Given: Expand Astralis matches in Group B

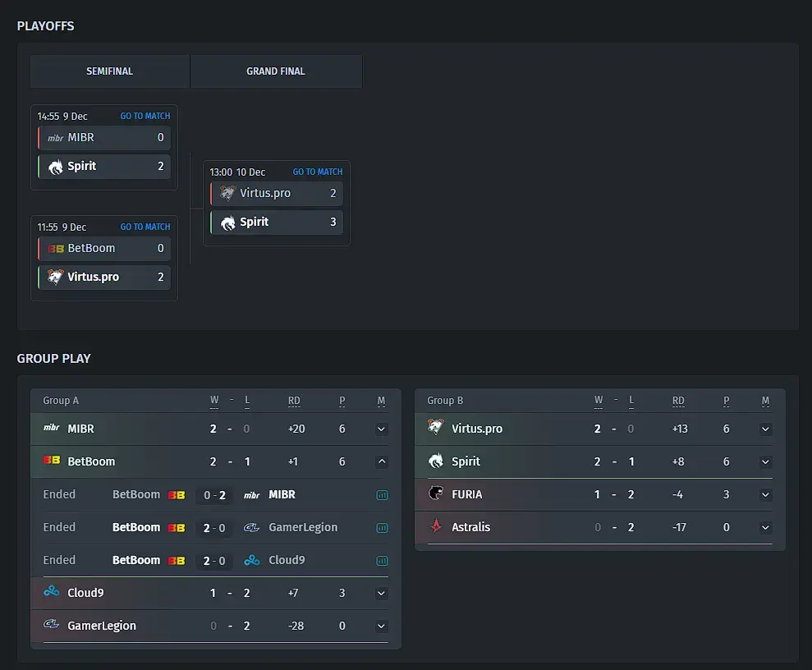Looking at the screenshot, I should 765,528.
